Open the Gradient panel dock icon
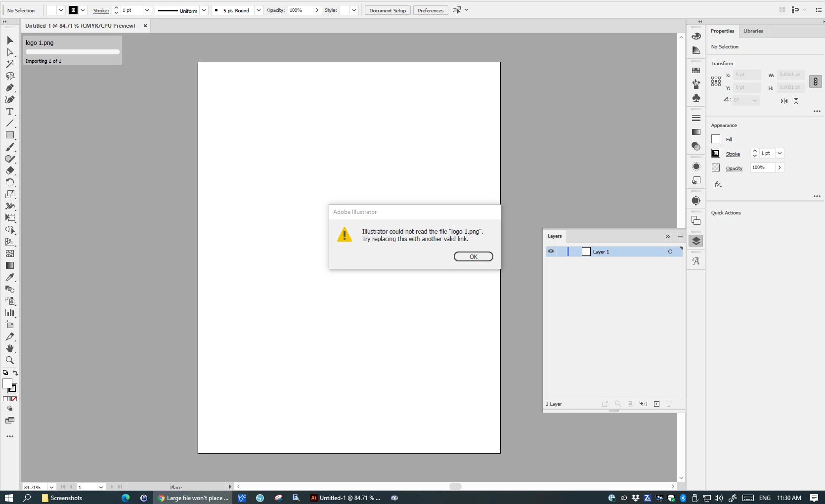 click(696, 132)
